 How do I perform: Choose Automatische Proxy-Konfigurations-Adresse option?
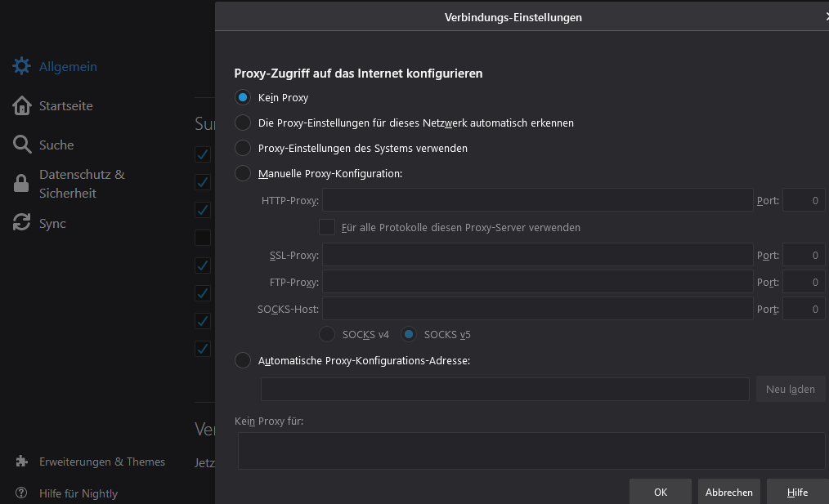click(243, 359)
